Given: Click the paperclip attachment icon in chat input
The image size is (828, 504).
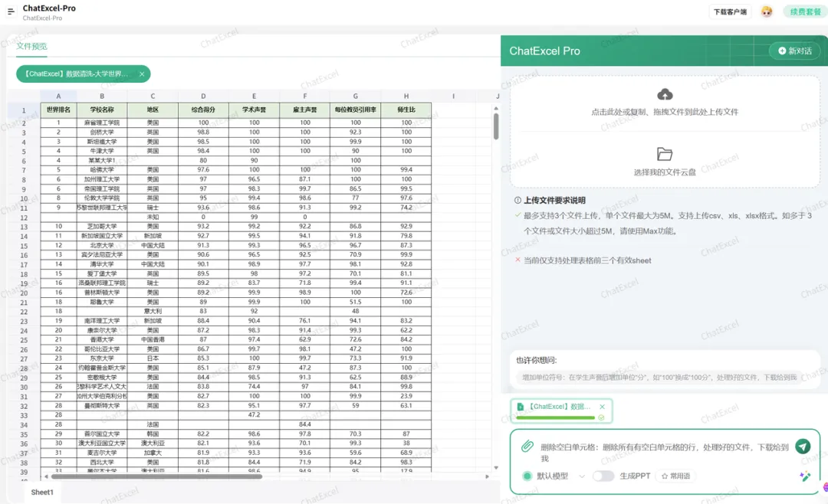Looking at the screenshot, I should (527, 447).
